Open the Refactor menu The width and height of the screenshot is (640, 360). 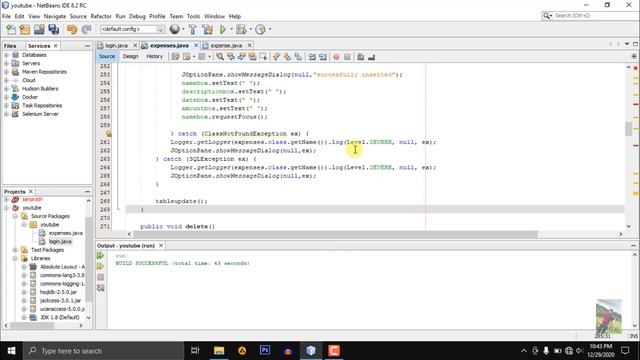tap(101, 16)
